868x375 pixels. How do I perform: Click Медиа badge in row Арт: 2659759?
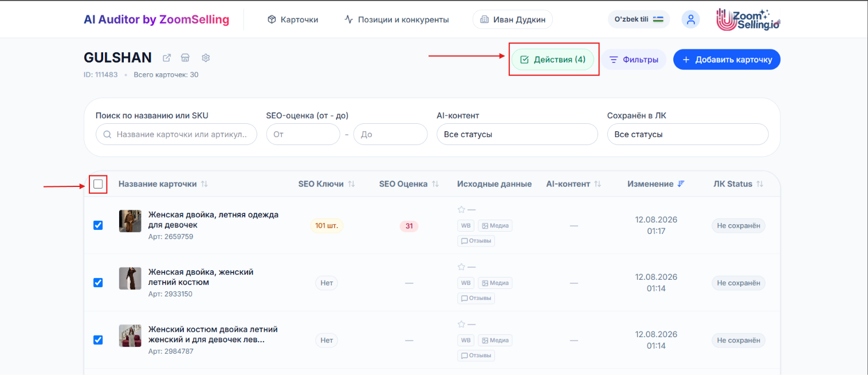pyautogui.click(x=495, y=226)
